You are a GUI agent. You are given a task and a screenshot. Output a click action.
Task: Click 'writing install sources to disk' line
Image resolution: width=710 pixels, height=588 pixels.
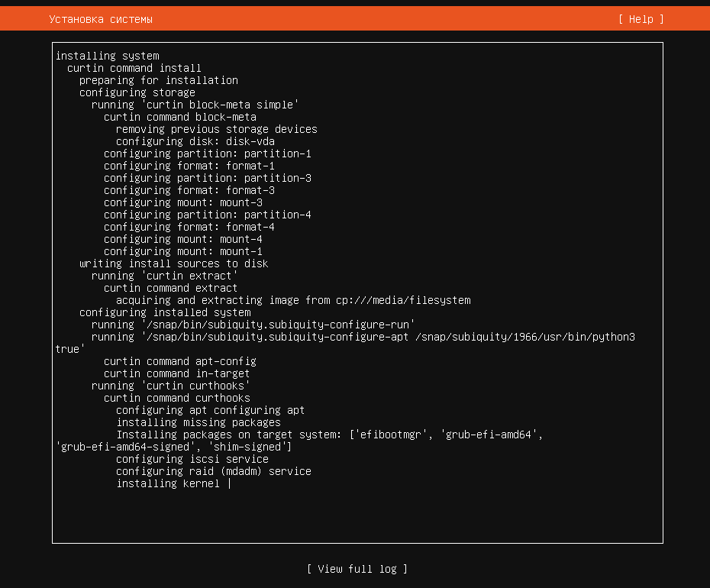coord(174,263)
